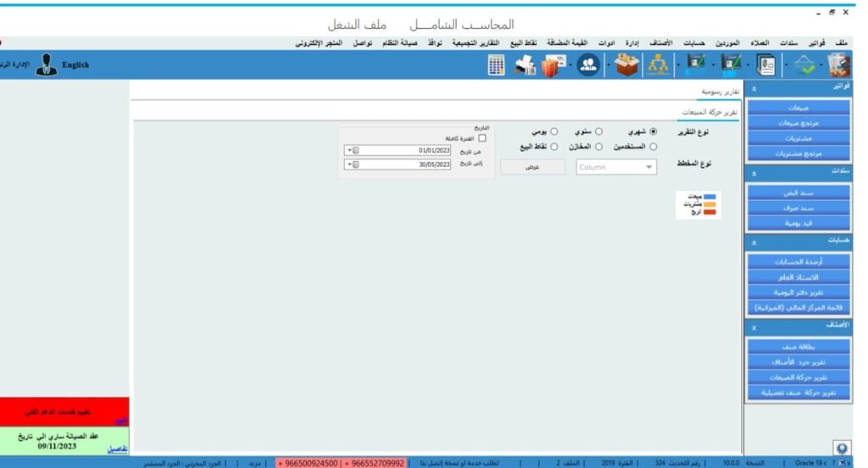Select the يومي (daily) report type
The width and height of the screenshot is (868, 468).
point(554,131)
